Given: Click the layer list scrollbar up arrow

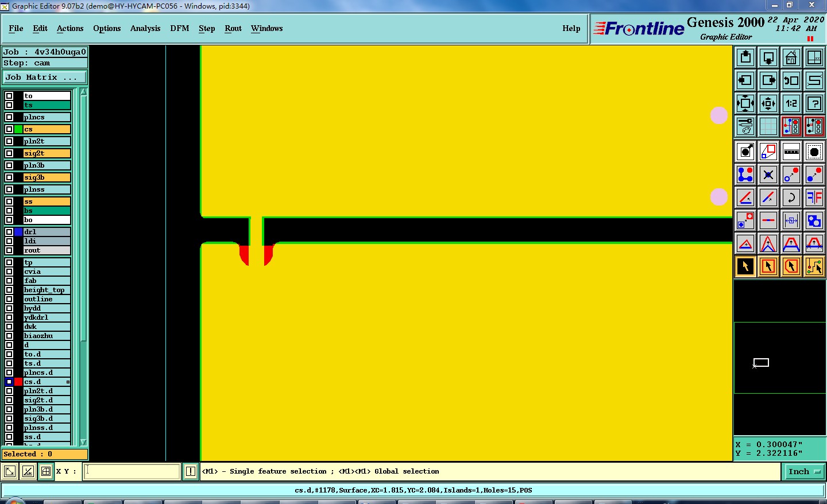Looking at the screenshot, I should 83,92.
